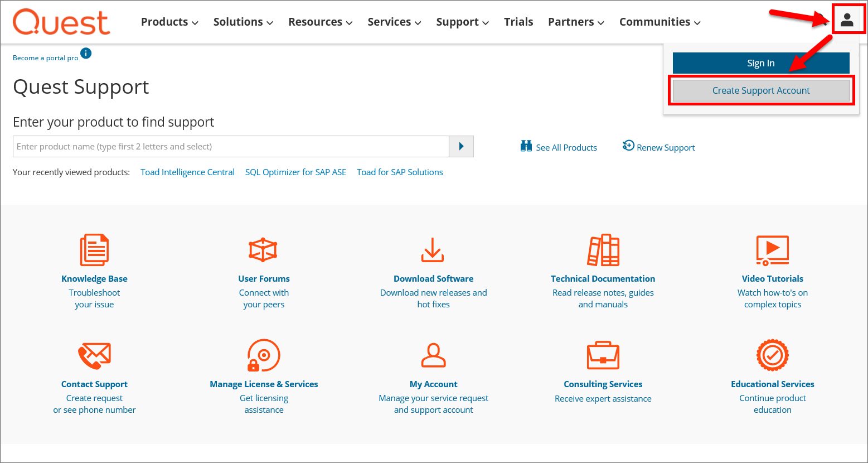The height and width of the screenshot is (463, 868).
Task: Click the Renew Support refresh icon
Action: tap(628, 146)
